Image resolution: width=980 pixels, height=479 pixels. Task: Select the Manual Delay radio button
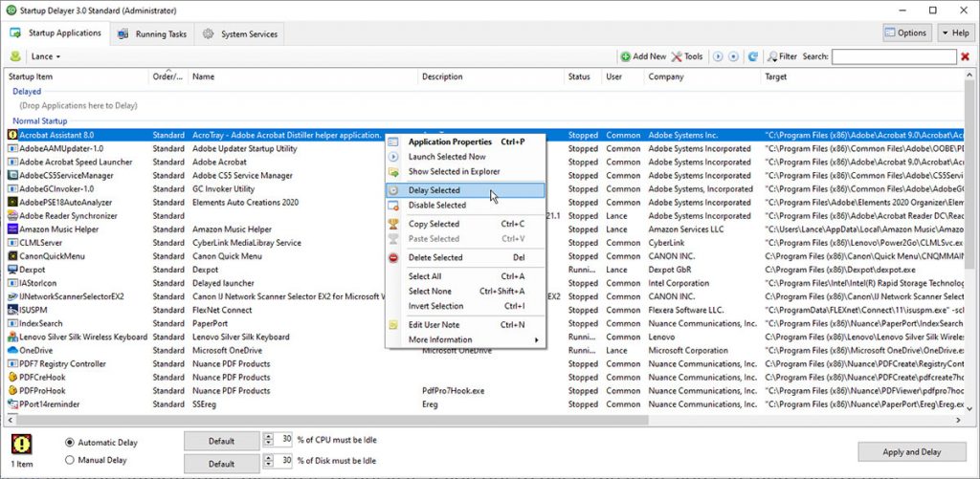(71, 460)
